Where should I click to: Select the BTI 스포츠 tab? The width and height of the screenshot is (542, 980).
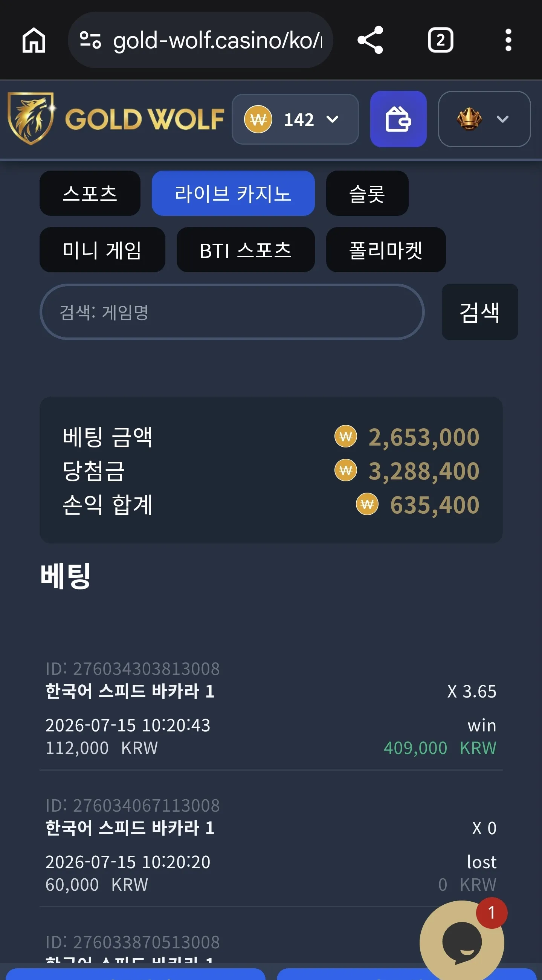pyautogui.click(x=245, y=250)
